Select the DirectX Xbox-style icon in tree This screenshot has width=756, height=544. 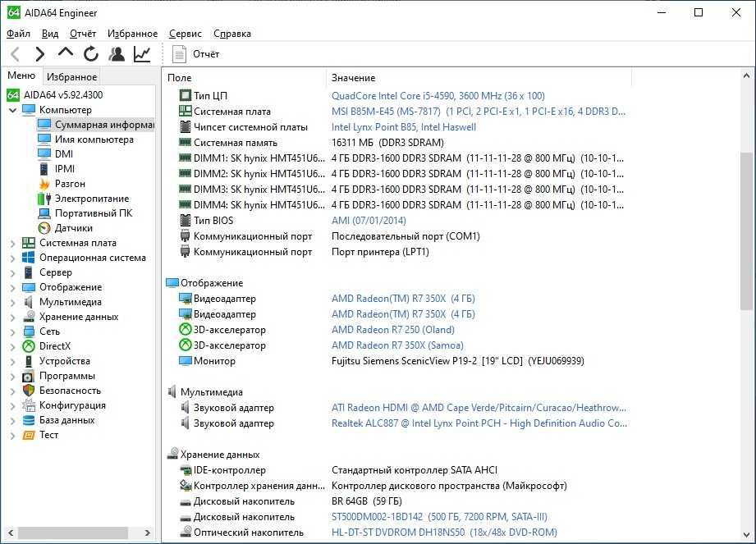(29, 346)
